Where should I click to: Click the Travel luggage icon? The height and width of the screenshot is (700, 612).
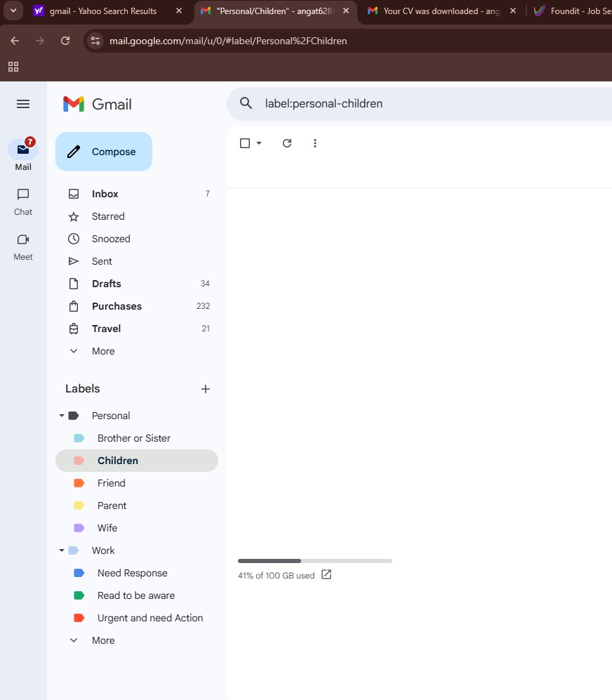pyautogui.click(x=74, y=329)
